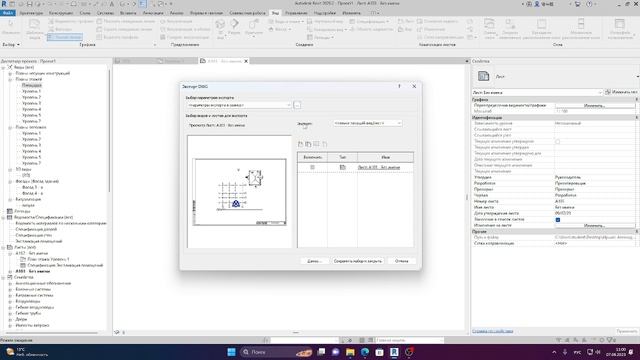Open the 'Справка по свойствам' link

coord(493,331)
